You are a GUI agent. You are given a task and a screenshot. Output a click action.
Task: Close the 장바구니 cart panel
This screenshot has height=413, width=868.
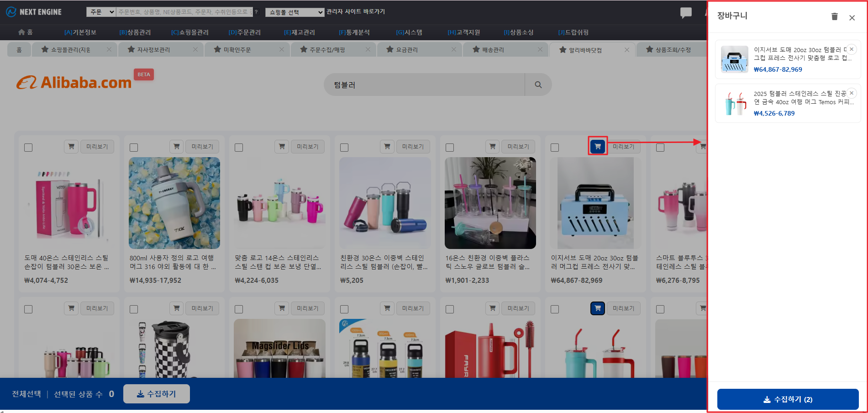coord(852,18)
